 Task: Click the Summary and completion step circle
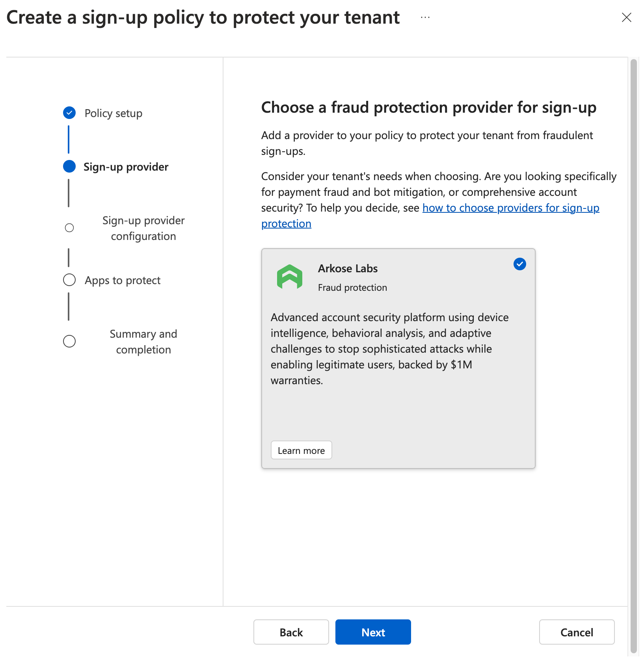click(69, 341)
